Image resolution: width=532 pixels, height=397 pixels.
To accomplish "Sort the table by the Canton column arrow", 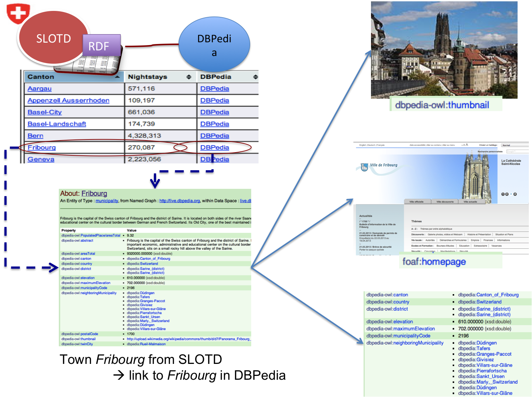I will 117,77.
